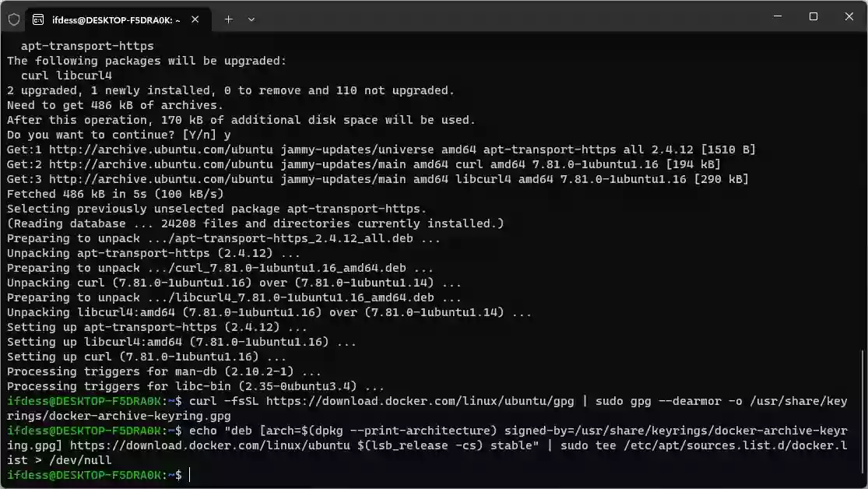Select the ifdess@DESKTOP-F5DRA0K tab
868x489 pixels.
[117, 19]
